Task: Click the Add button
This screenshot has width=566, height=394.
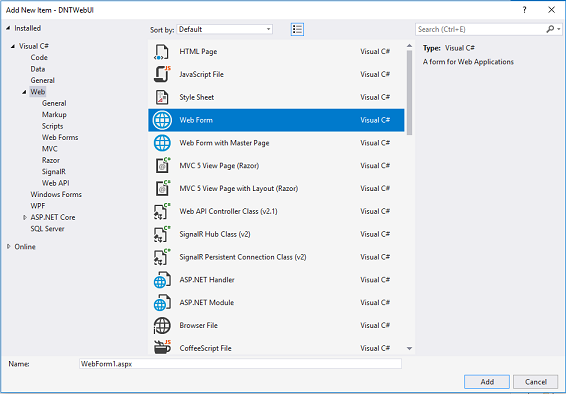Action: click(x=487, y=382)
